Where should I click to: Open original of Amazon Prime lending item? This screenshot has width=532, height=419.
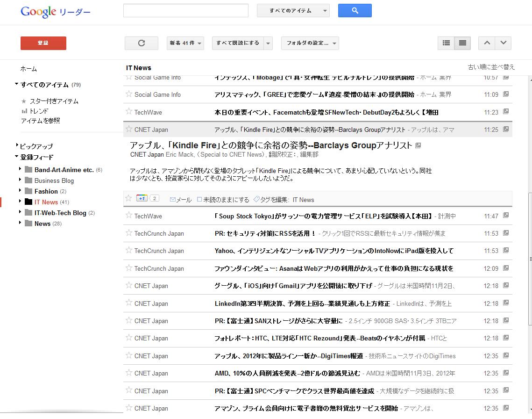[x=506, y=408]
